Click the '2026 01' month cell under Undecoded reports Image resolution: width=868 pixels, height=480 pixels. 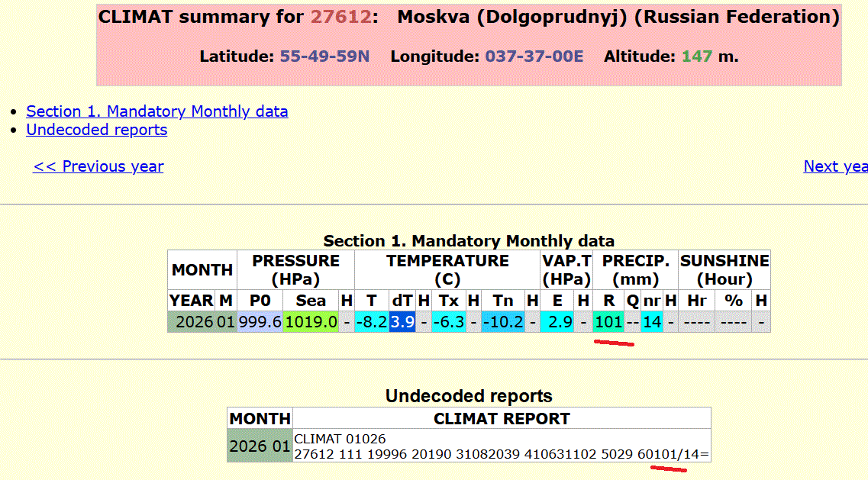(x=260, y=446)
